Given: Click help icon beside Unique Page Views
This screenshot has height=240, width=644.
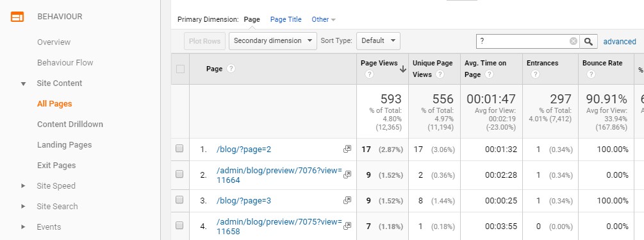Looking at the screenshot, I should pyautogui.click(x=440, y=74).
